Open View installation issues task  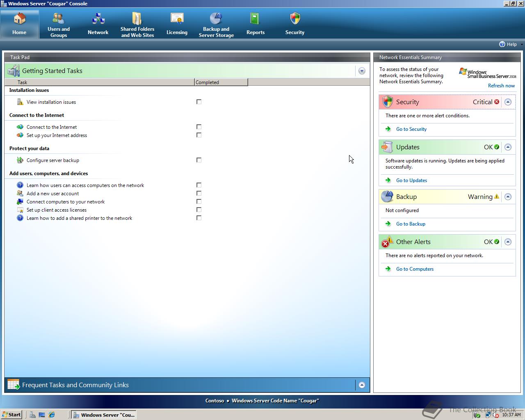tap(51, 102)
